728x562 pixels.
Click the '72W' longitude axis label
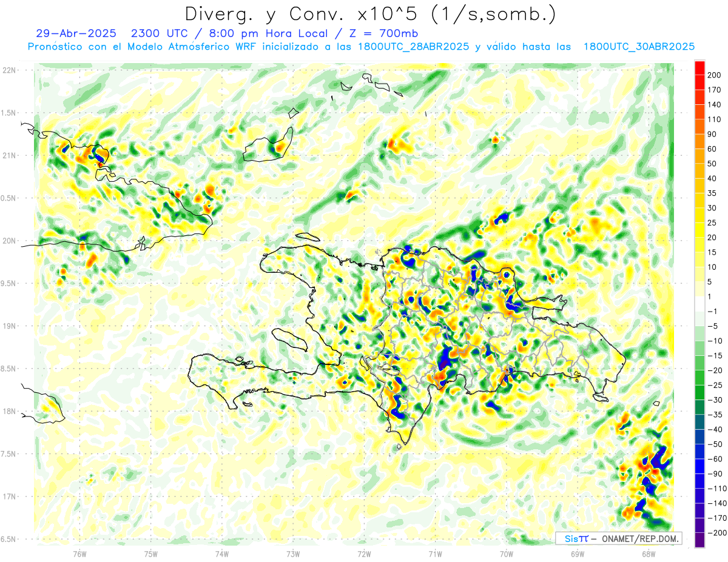[x=364, y=554]
